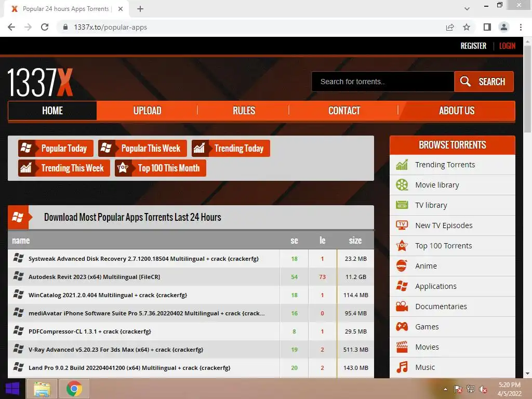Image resolution: width=532 pixels, height=399 pixels.
Task: Click the page vertical scrollbar thumb
Action: point(527,89)
